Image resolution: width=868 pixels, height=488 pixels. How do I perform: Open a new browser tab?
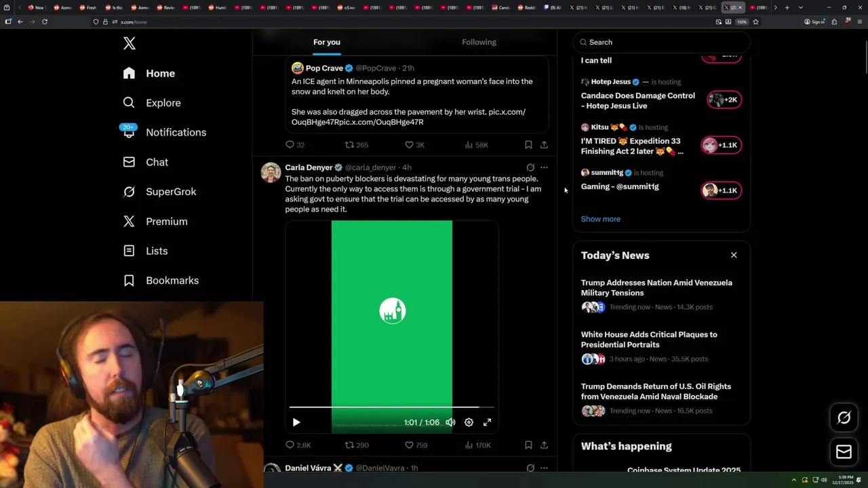coord(787,7)
